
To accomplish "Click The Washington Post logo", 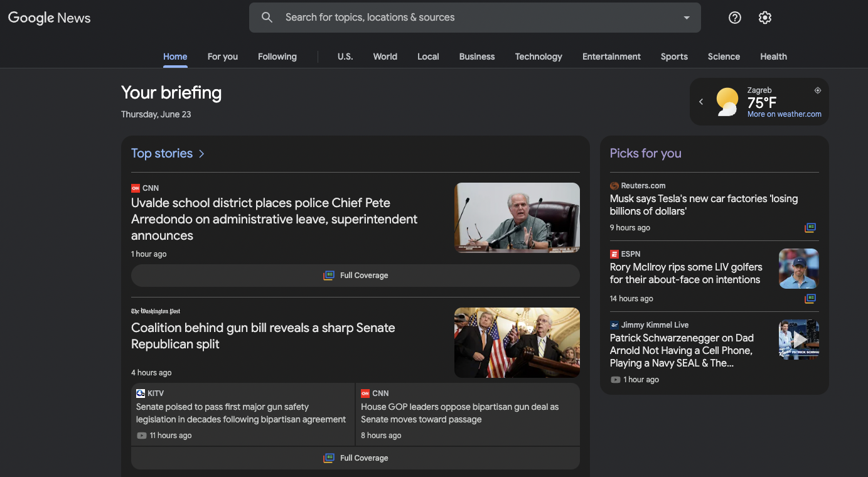I will [x=156, y=311].
